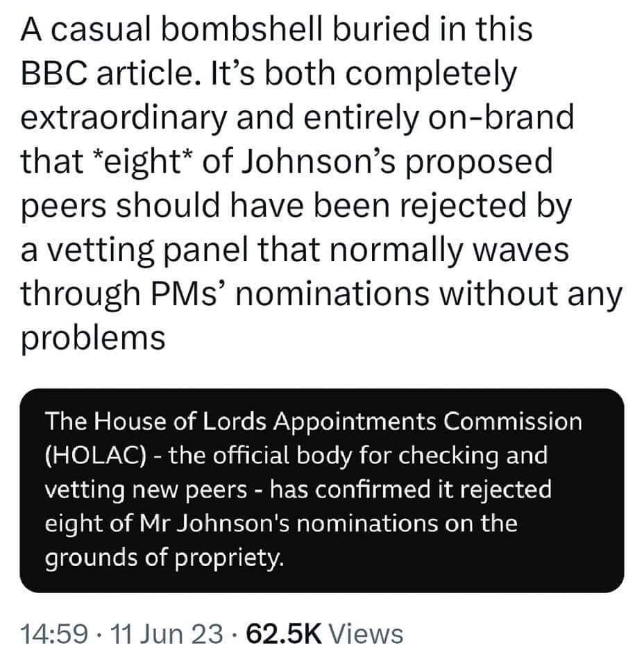Click "has confirmed it rejected" in quote
The width and height of the screenshot is (644, 666).
[411, 490]
